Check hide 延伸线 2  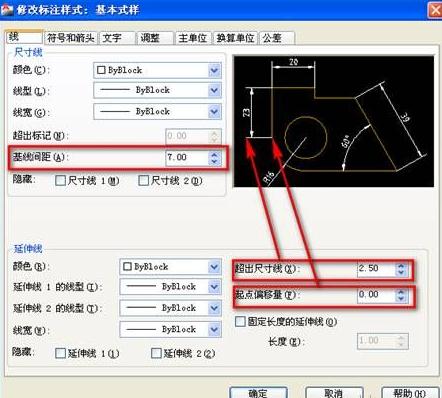[x=156, y=353]
